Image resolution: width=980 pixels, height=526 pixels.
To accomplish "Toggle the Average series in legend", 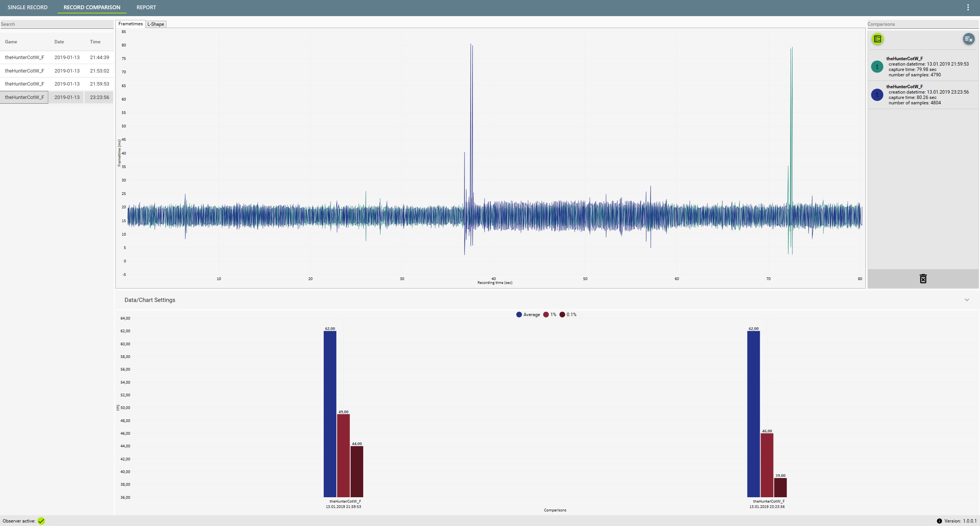I will click(528, 315).
